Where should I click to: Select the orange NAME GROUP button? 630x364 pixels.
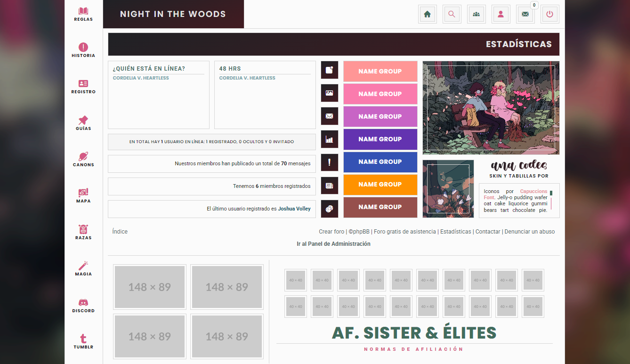[x=380, y=184]
